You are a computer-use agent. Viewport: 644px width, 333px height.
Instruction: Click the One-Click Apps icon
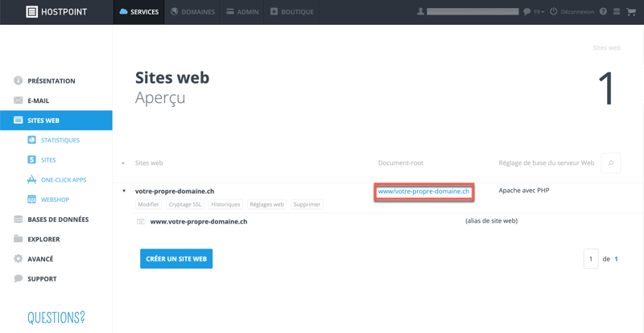point(31,179)
